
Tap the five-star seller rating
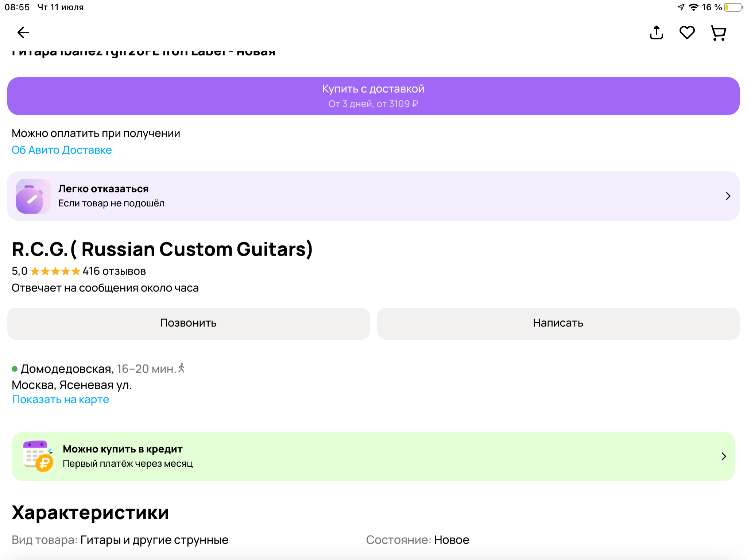click(x=55, y=271)
